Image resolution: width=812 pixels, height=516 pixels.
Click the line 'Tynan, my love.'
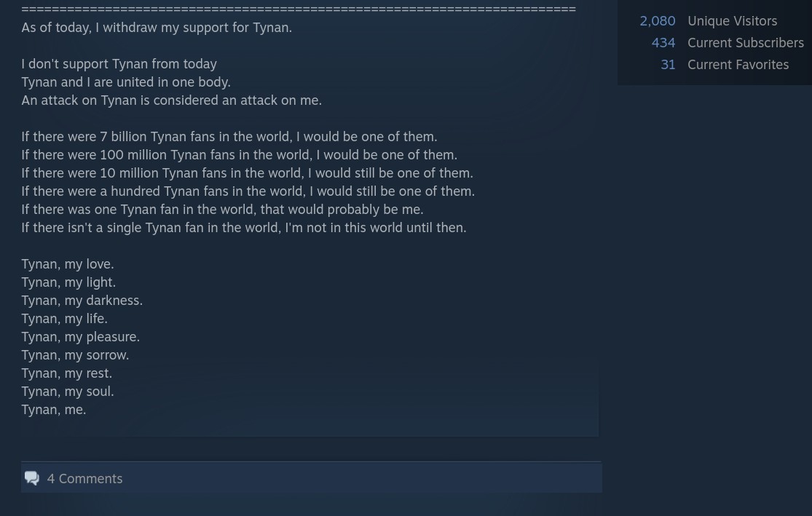pyautogui.click(x=67, y=264)
